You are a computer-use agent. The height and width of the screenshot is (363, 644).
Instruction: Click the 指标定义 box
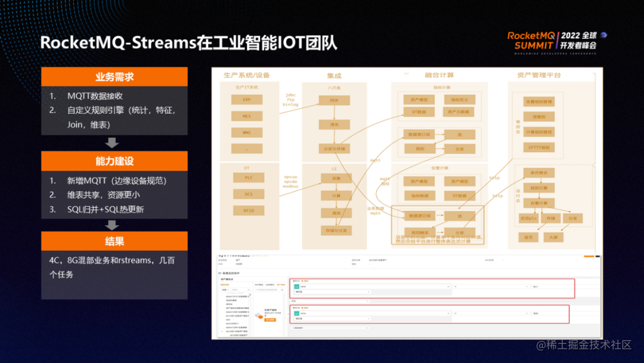pos(460,100)
